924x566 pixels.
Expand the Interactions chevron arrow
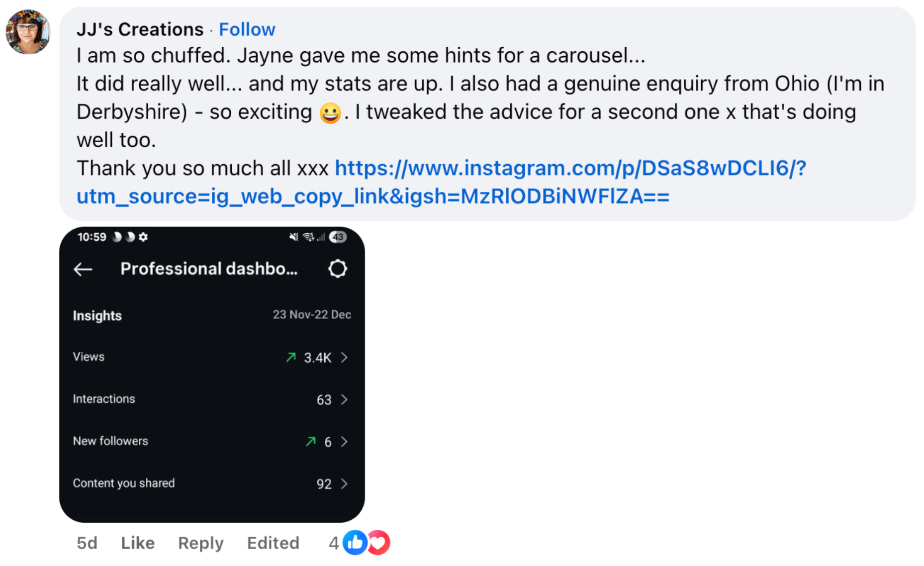[344, 400]
